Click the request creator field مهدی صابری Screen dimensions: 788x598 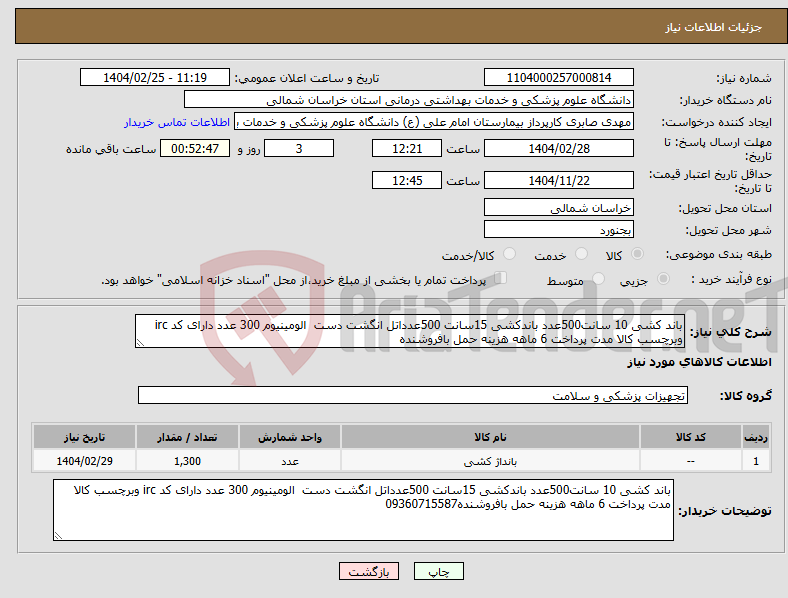pos(434,122)
